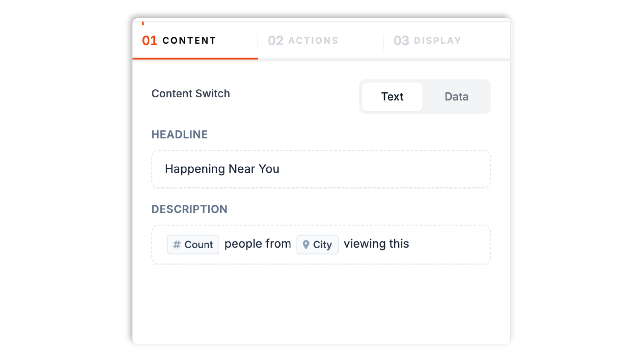Click the 'Content Switch' label
Screen dimensions: 644x362
pos(191,94)
